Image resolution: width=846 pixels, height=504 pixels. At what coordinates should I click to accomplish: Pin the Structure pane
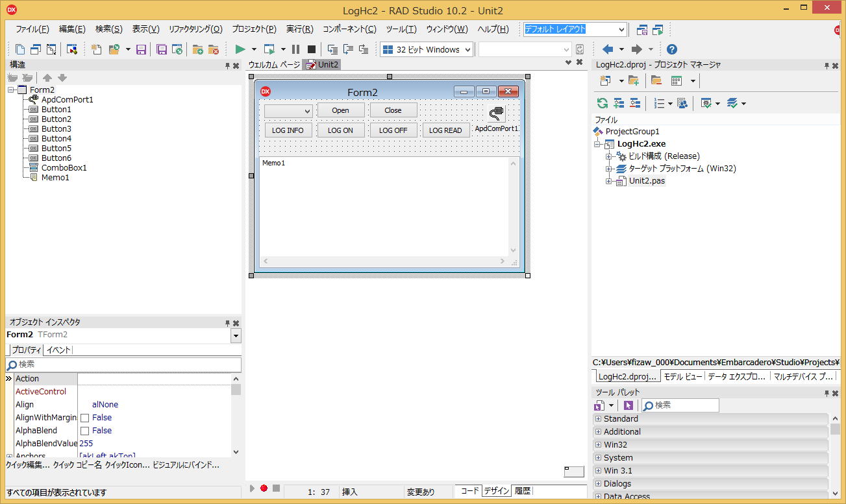pyautogui.click(x=227, y=66)
